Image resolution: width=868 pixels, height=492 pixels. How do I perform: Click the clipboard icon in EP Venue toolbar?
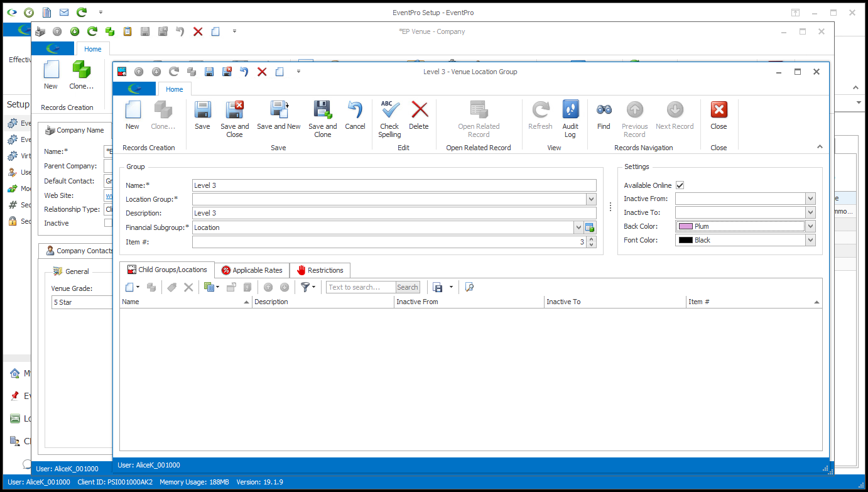(x=127, y=31)
